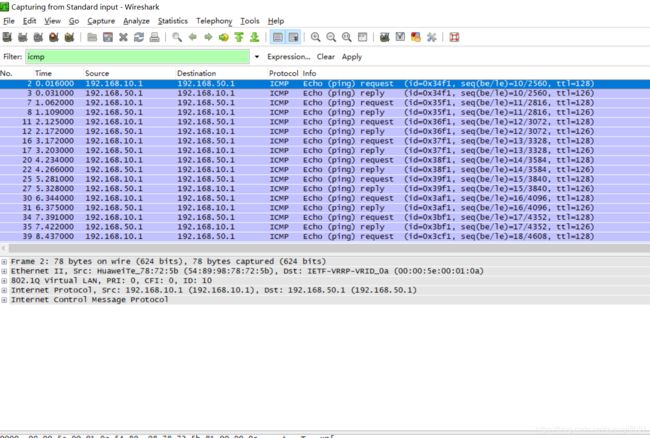Expand Internet Control Message Protocol node
This screenshot has height=438, width=650.
[4, 300]
